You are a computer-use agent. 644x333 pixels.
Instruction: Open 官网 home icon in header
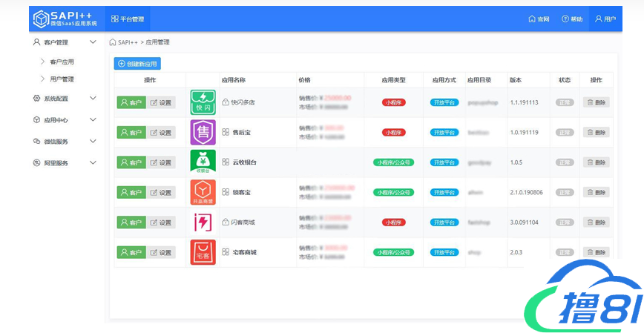[539, 19]
